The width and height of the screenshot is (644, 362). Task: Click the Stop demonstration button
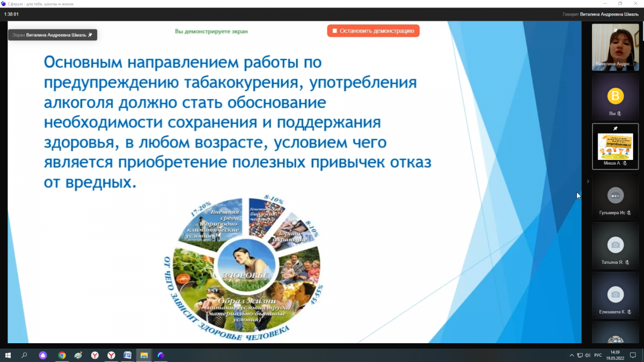[374, 31]
